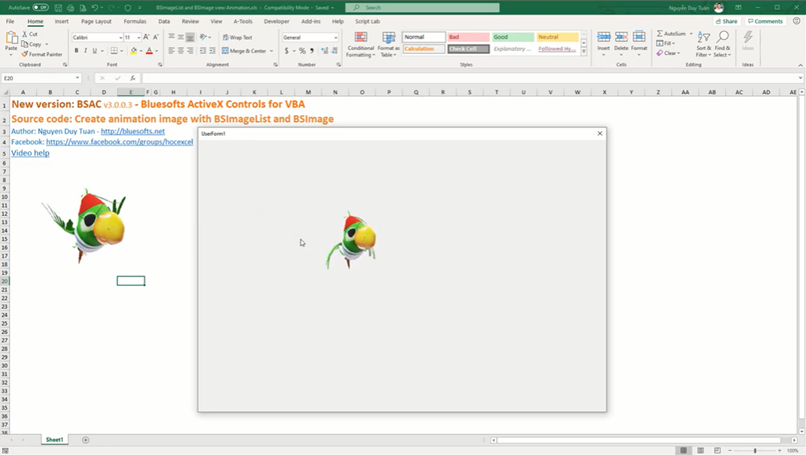Apply the red Font Color
The width and height of the screenshot is (806, 455).
point(150,51)
